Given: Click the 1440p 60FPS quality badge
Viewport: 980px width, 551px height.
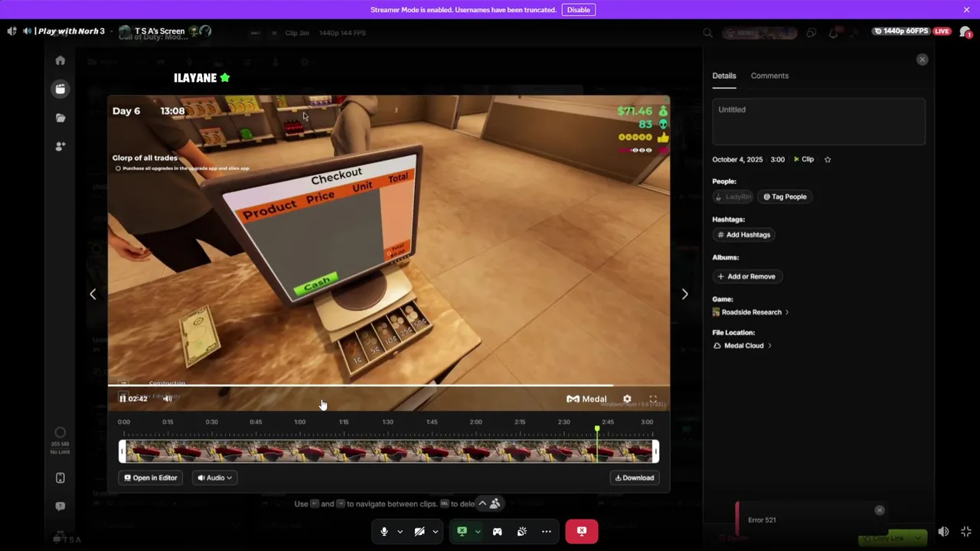Looking at the screenshot, I should tap(901, 31).
